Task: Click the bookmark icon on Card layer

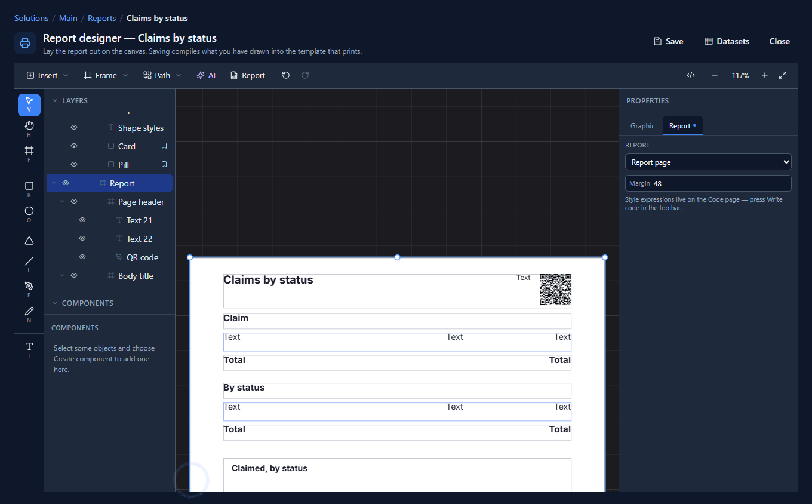Action: [x=164, y=146]
